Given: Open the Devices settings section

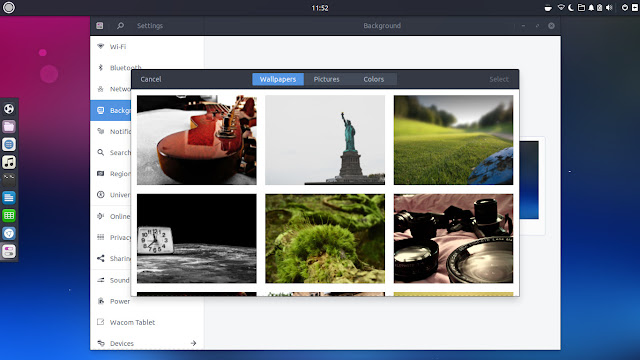Looking at the screenshot, I should pos(147,343).
